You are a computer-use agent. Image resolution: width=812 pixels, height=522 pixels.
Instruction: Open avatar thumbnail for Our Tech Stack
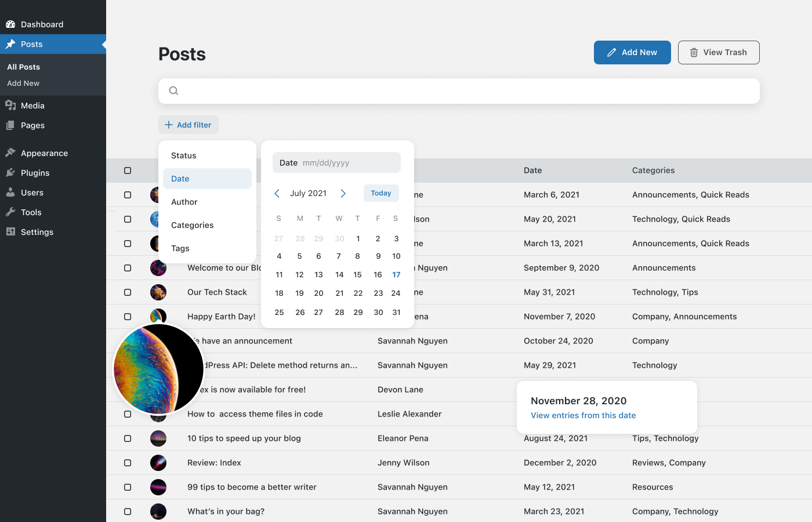coord(158,292)
